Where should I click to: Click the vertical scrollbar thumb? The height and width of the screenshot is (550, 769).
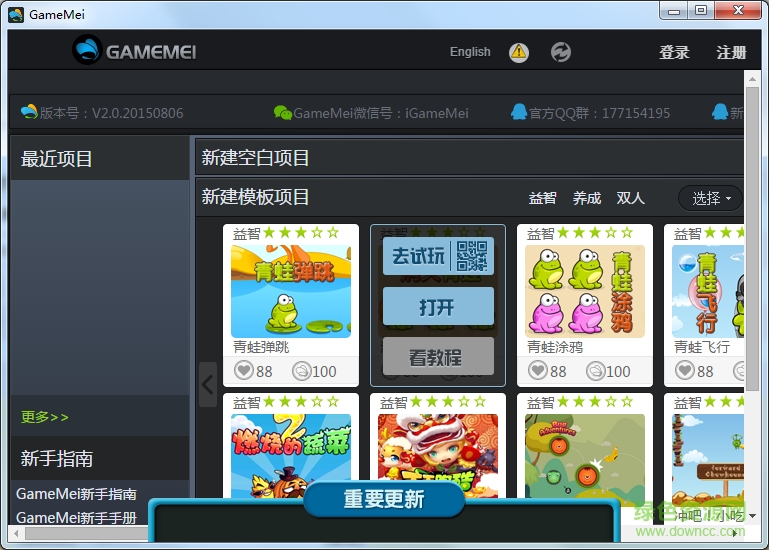[x=752, y=238]
